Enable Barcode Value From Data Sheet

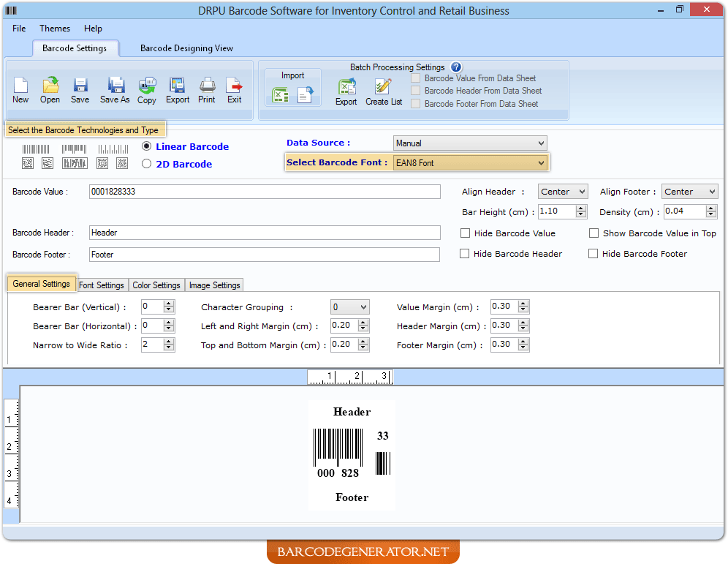pyautogui.click(x=416, y=78)
